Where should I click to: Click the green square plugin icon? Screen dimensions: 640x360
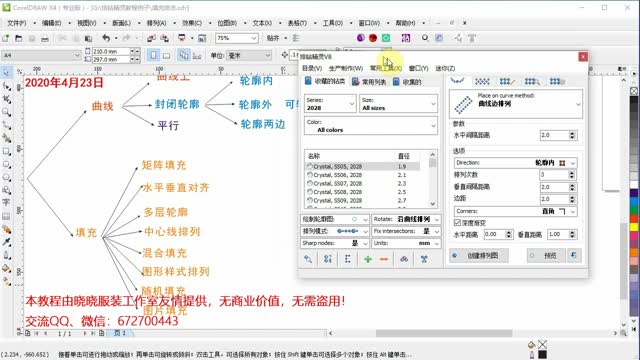(386, 38)
